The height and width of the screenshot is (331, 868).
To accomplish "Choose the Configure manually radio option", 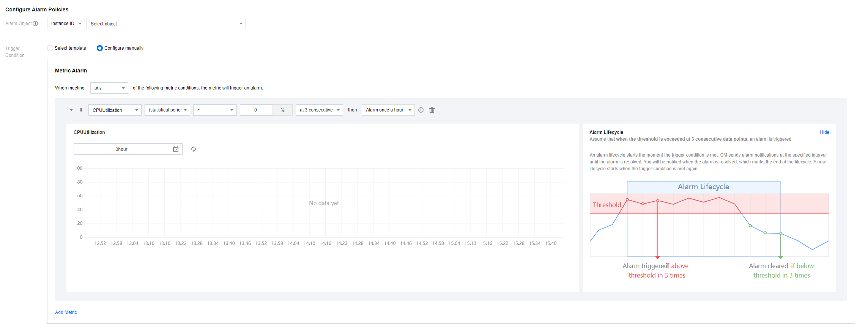I will click(x=100, y=48).
